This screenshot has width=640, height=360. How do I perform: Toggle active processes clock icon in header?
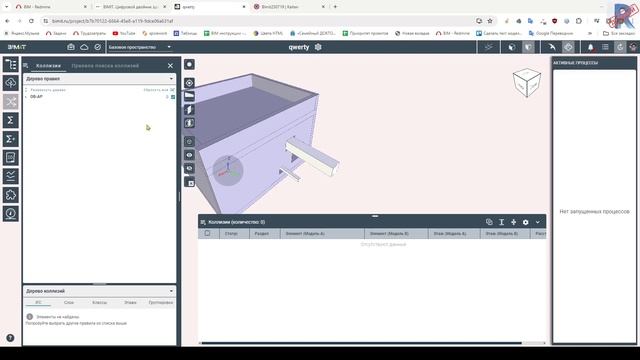coord(620,47)
